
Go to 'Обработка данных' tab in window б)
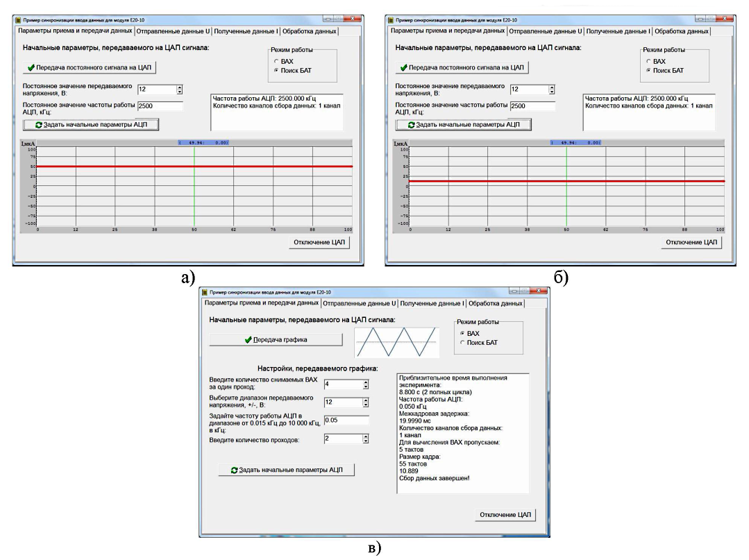[682, 31]
